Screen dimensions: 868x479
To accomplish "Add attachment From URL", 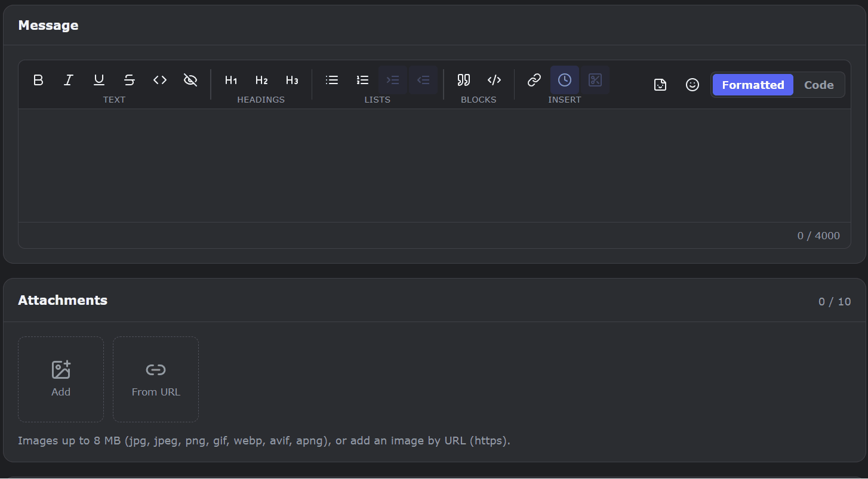I will pos(156,379).
